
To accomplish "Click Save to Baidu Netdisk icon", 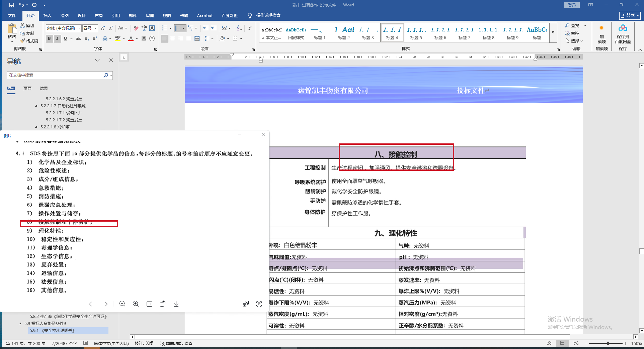I will coord(623,33).
